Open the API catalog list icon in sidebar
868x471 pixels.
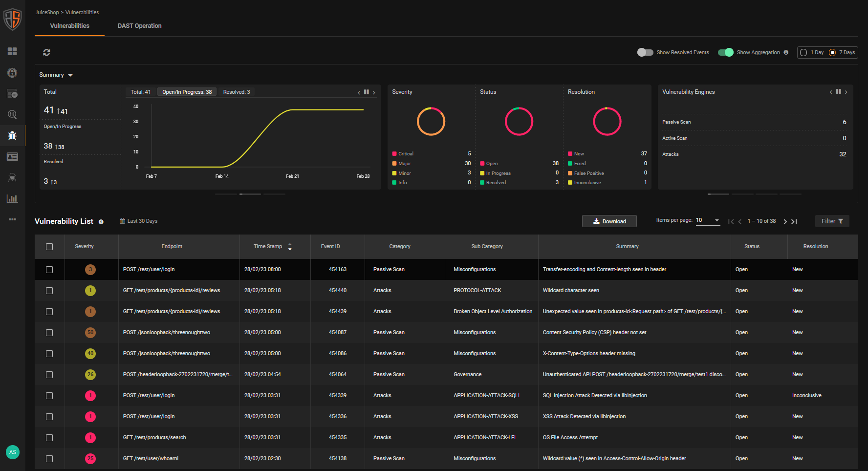pyautogui.click(x=12, y=93)
